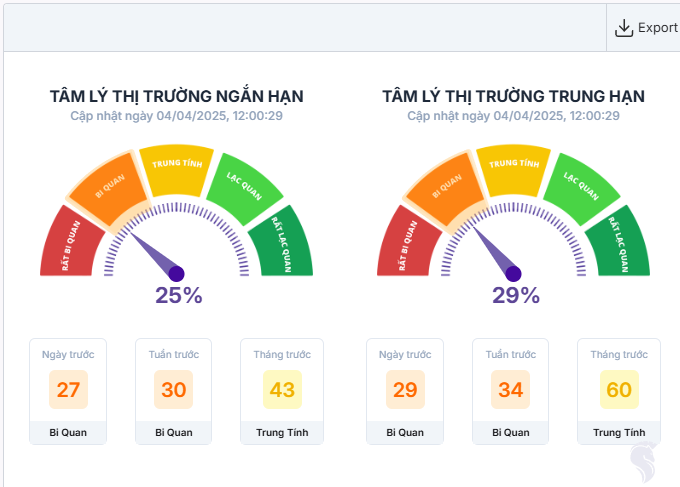Click the 'TÂM LÝ THỊ TRƯỜNG NGẮN HẠN' title
Screen dimensions: 680x487
(177, 96)
